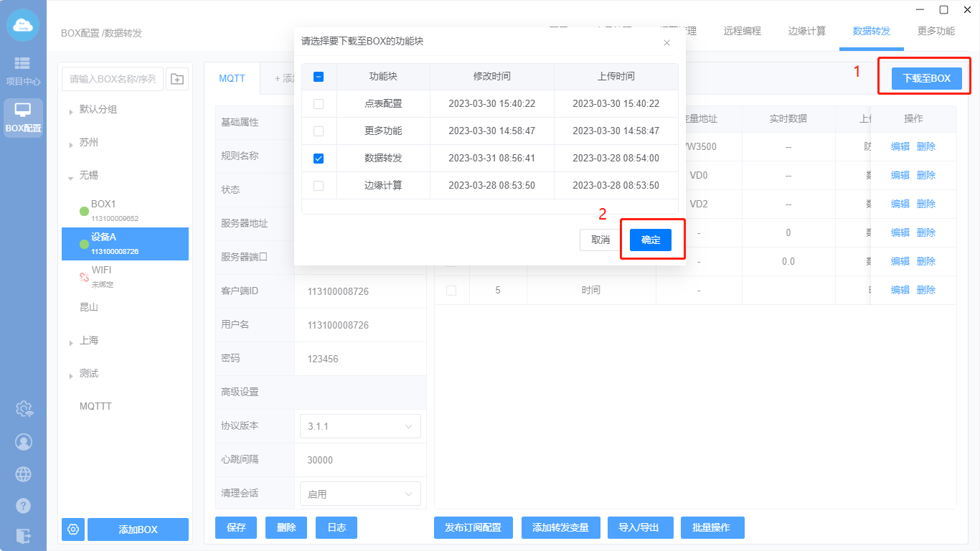Click the add group folder icon
Viewport: 980px width, 551px height.
pos(177,79)
